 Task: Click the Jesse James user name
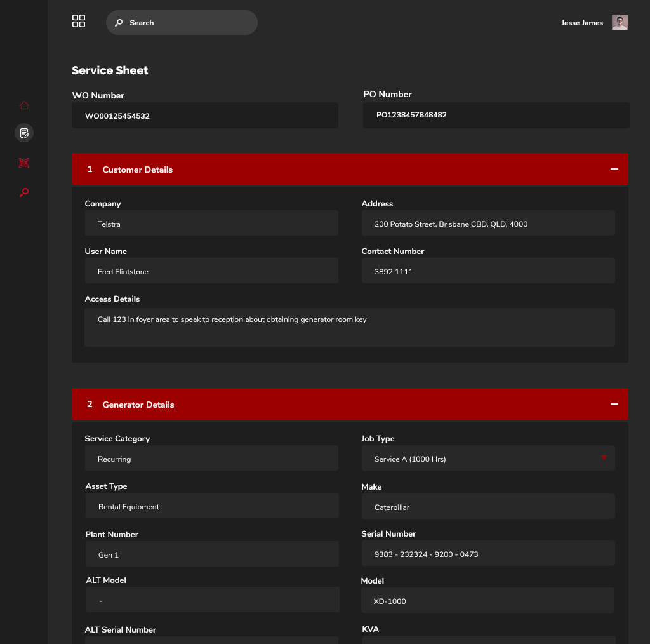click(581, 23)
